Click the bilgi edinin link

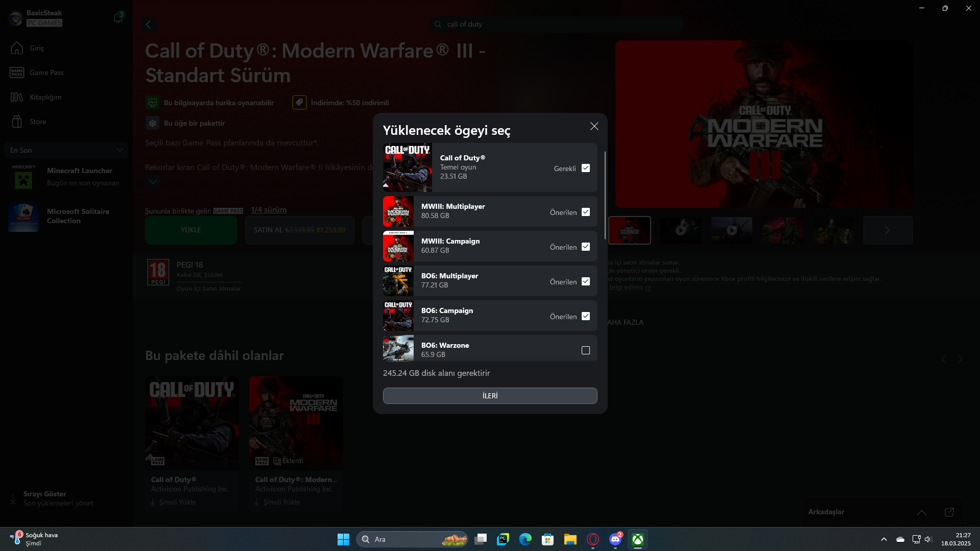coord(626,287)
